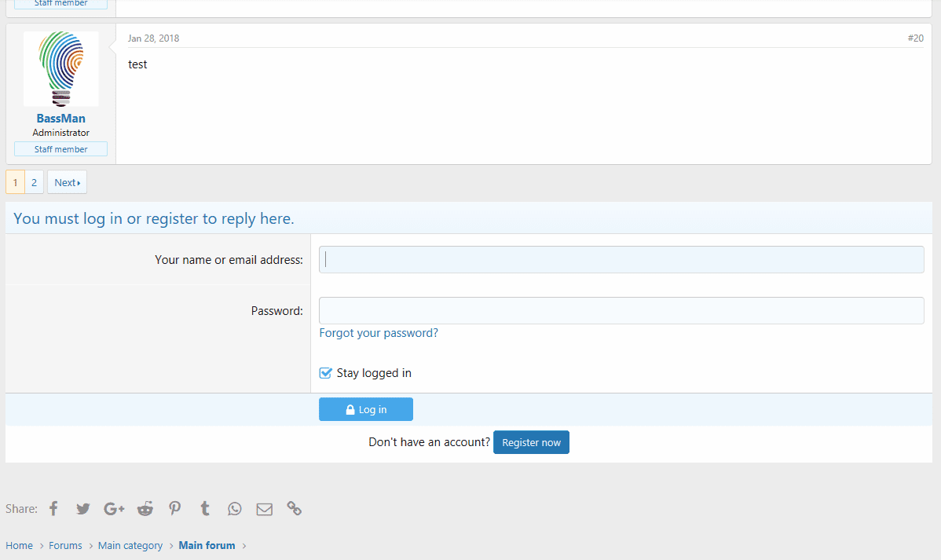
Task: Focus the name or email address field
Action: tap(621, 260)
